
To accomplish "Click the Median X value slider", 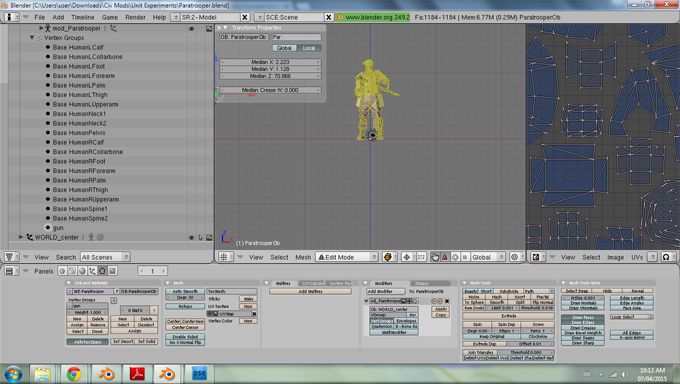I will coord(270,62).
